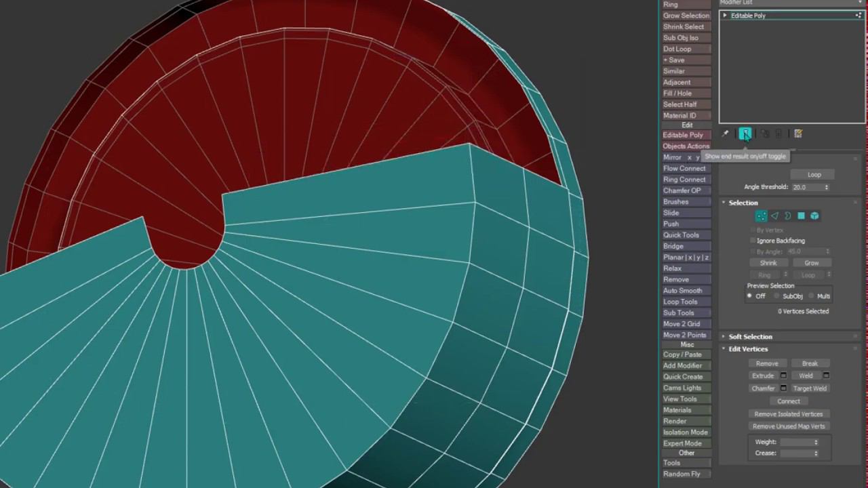Click the Shrink button in Selection

pos(768,263)
